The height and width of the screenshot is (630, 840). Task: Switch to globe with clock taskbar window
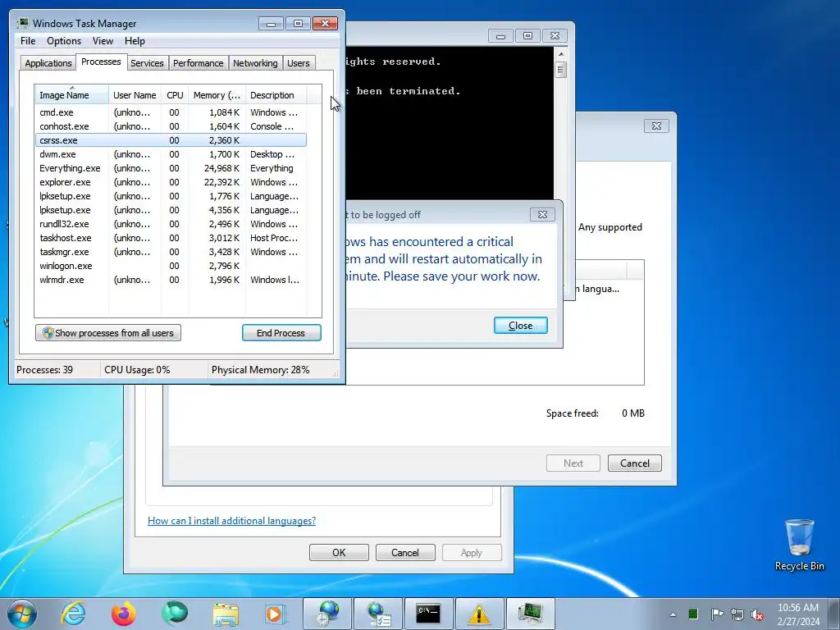327,614
